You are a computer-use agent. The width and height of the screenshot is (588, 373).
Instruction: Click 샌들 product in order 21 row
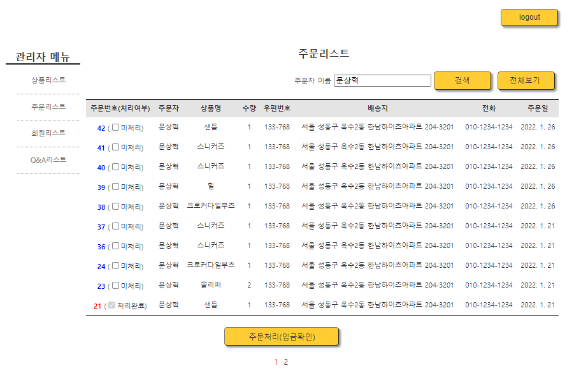(x=211, y=305)
